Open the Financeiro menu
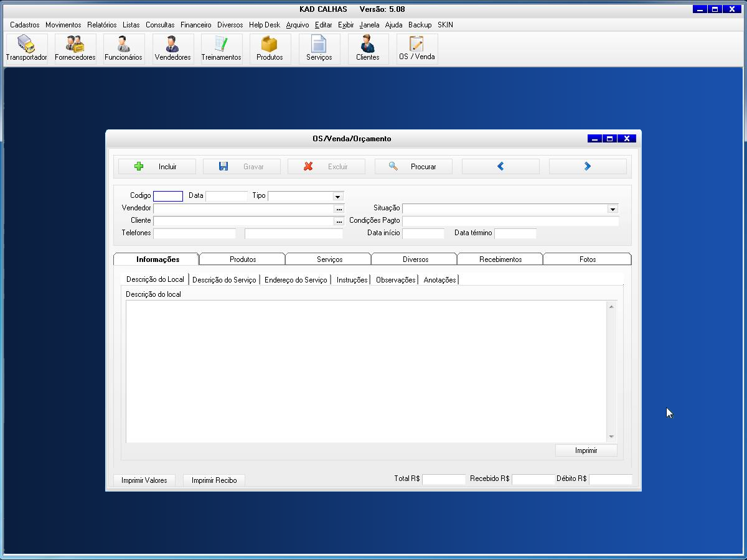Screen dimensions: 747x560 pos(196,25)
